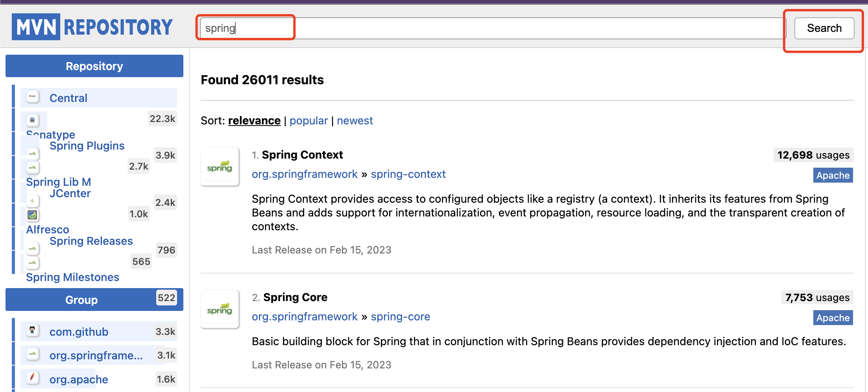Click the com.github group icon
868x392 pixels.
(33, 330)
